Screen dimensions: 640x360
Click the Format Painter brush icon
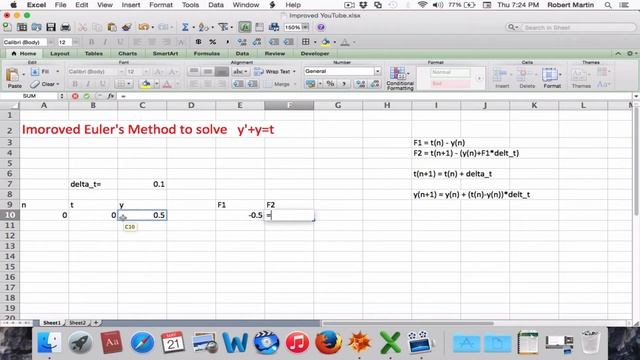tap(127, 27)
